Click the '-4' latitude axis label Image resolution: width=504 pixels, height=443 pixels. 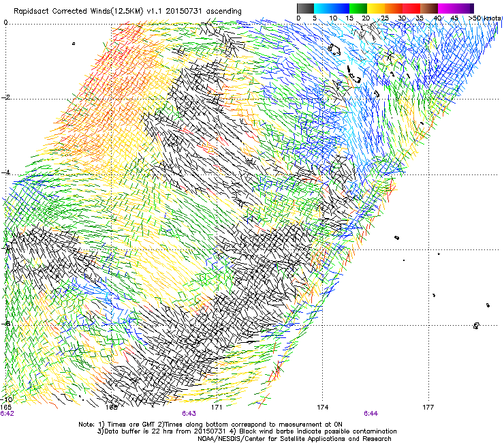(x=5, y=172)
